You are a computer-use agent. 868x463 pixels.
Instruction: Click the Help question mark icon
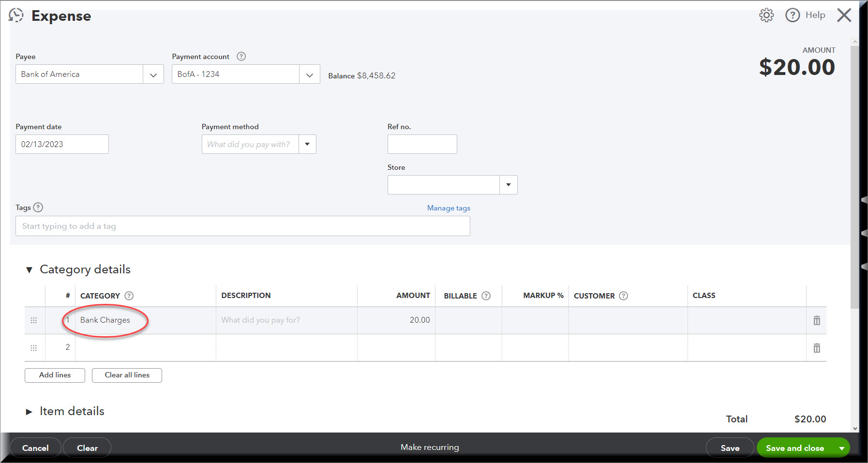[x=793, y=15]
